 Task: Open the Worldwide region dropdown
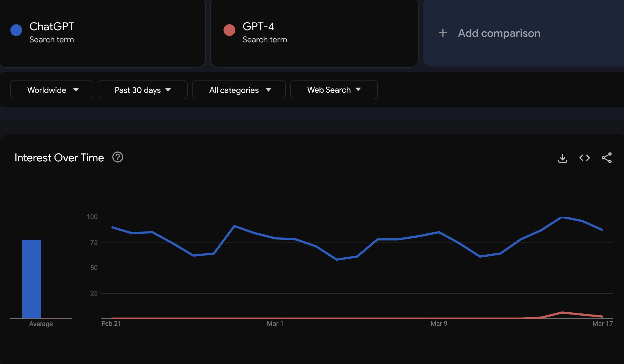[52, 90]
